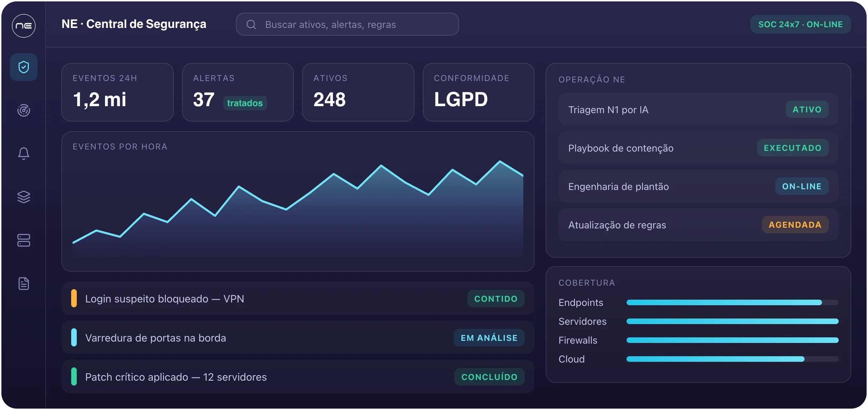Focus the Buscar ativos, alertas, regras field
Screen dimensions: 868x410
tap(347, 24)
